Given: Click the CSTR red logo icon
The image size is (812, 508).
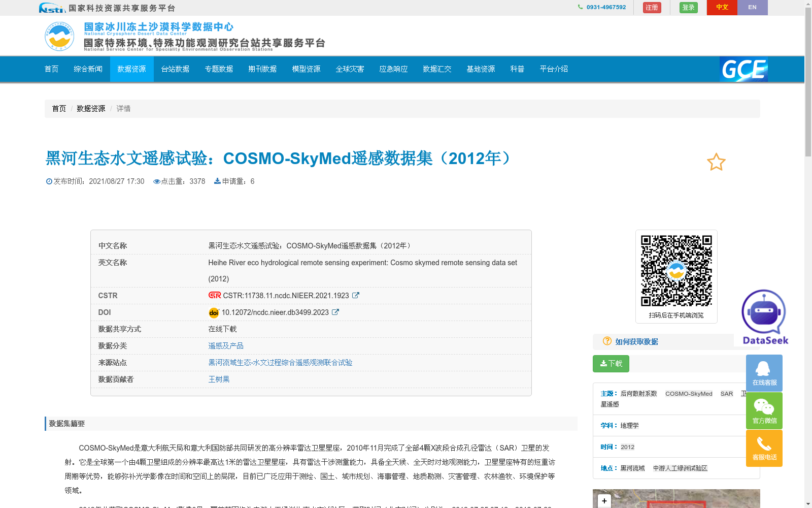Looking at the screenshot, I should (215, 295).
